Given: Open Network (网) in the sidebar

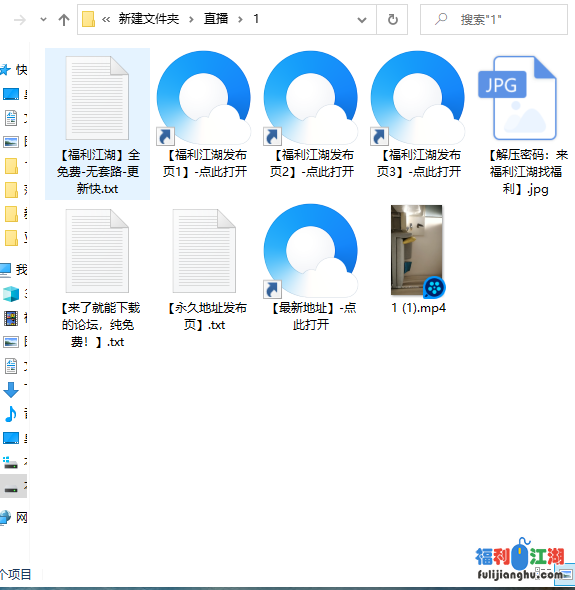Looking at the screenshot, I should 14,518.
